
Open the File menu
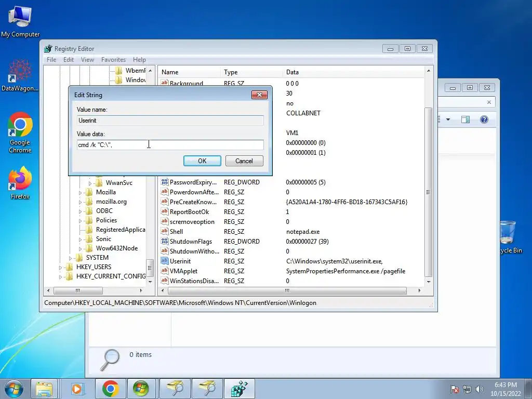tap(51, 60)
